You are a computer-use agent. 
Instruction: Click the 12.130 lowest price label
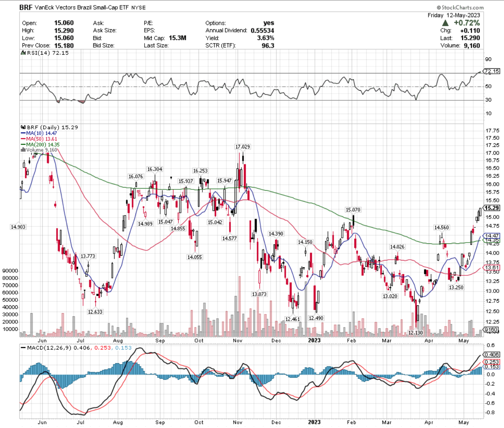(x=415, y=333)
